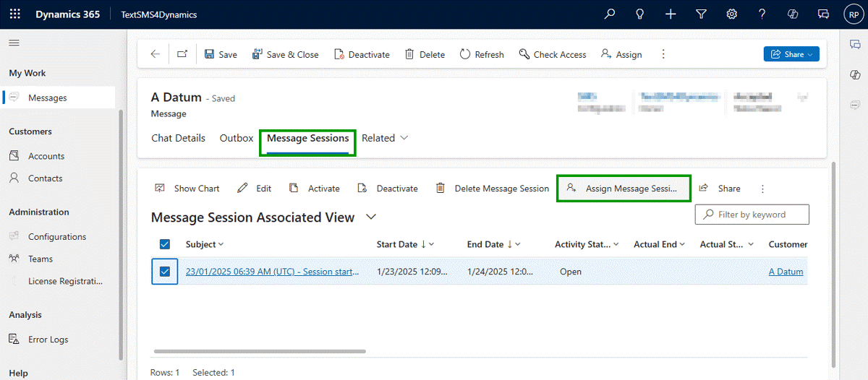The width and height of the screenshot is (868, 380).
Task: Open the advanced filter funnel icon
Action: pos(701,14)
